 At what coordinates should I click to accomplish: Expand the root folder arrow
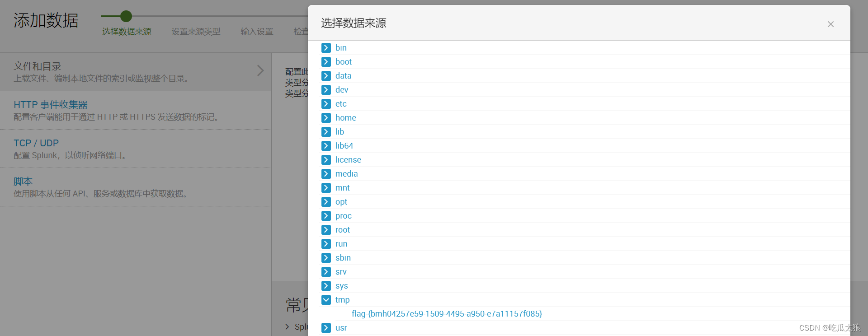326,230
